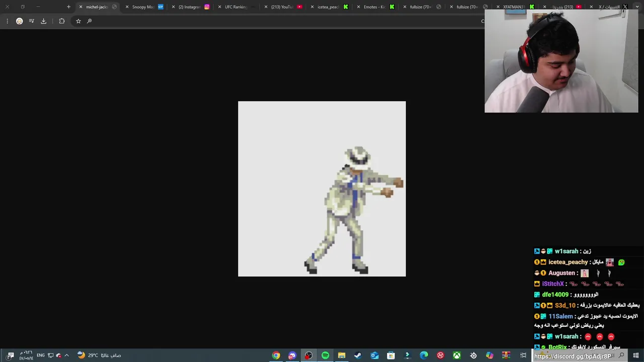Image resolution: width=644 pixels, height=362 pixels.
Task: Close the Snoopy Mac tab
Action: point(127,7)
